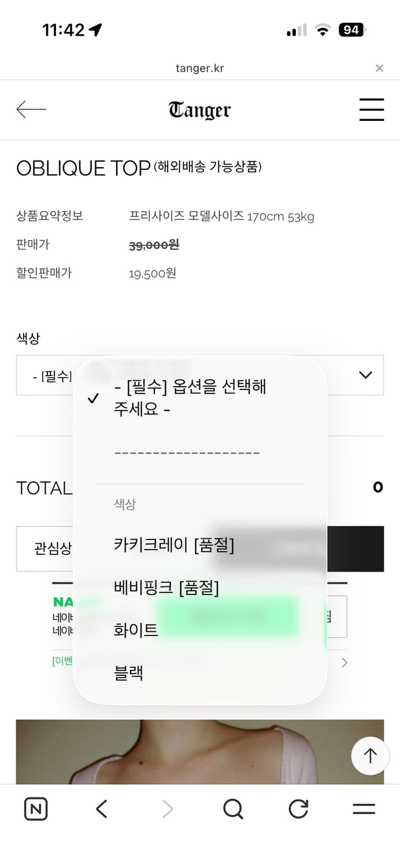The image size is (400, 868).
Task: Expand the 색상 selection dropdown chevron
Action: (x=365, y=375)
